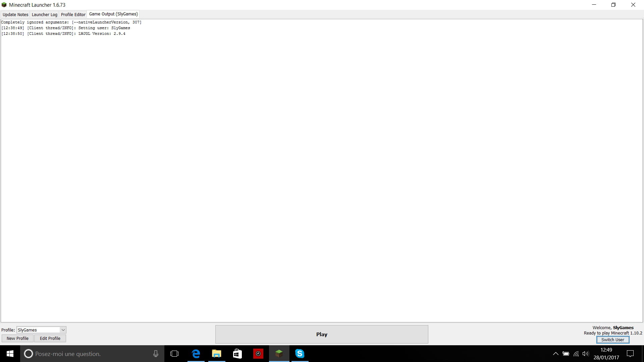
Task: Show hidden system tray icons
Action: click(x=555, y=354)
